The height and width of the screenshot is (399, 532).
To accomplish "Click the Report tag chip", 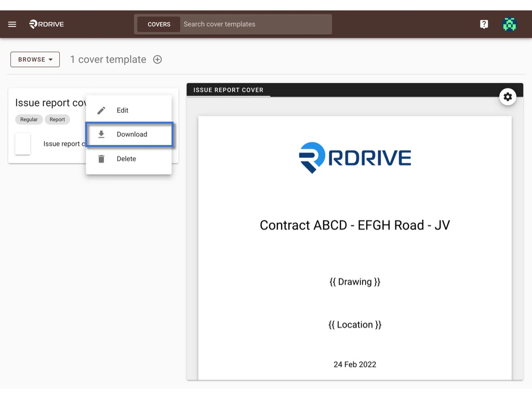I will (x=57, y=119).
